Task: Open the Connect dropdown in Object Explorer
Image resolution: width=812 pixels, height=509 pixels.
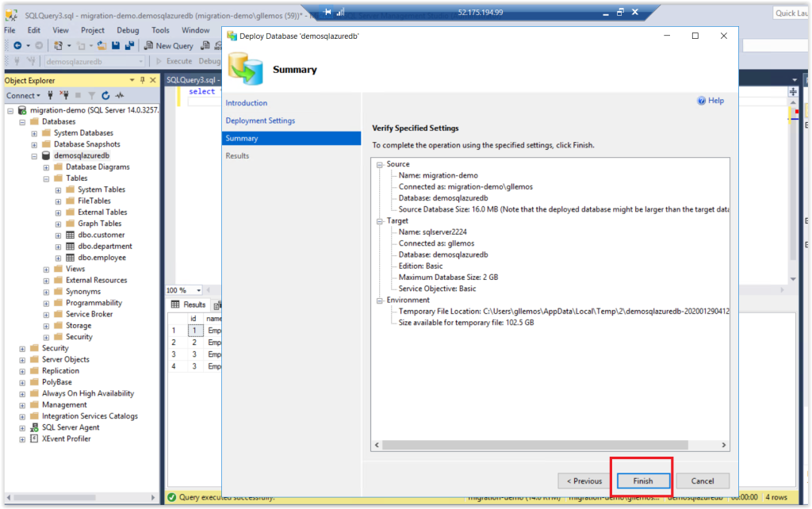Action: click(x=23, y=95)
